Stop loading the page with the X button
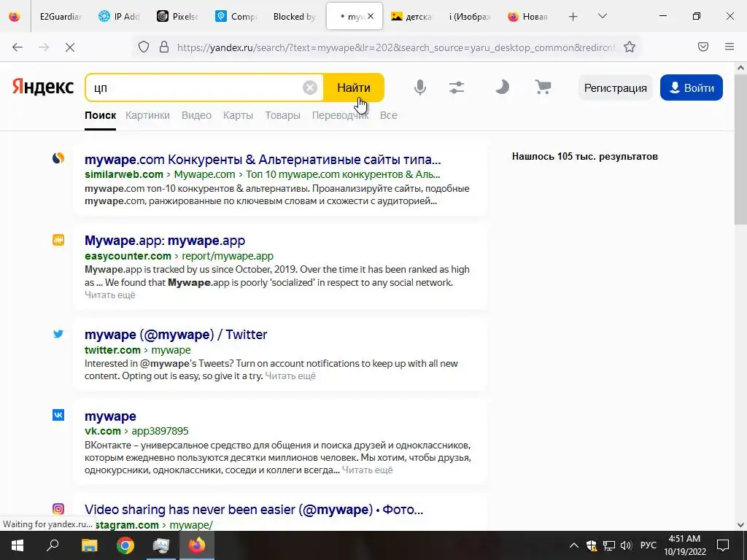 click(x=69, y=47)
